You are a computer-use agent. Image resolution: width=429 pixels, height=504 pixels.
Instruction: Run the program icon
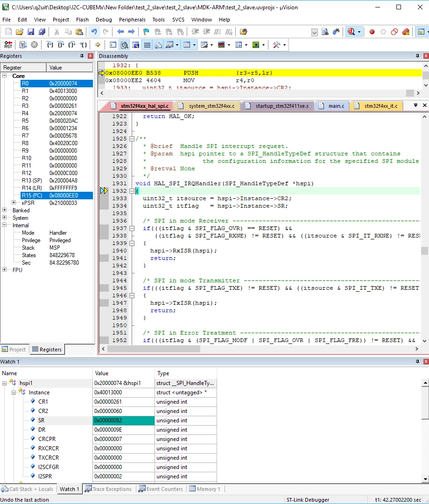tap(23, 45)
